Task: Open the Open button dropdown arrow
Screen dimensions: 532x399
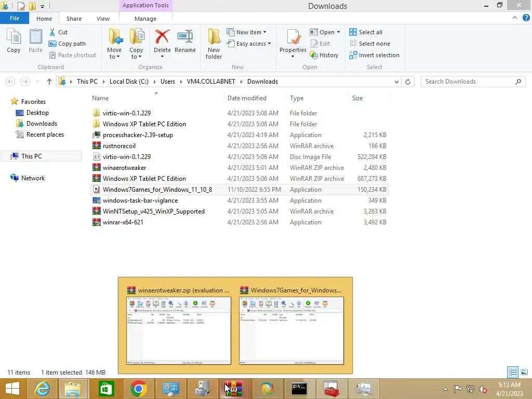Action: (338, 32)
